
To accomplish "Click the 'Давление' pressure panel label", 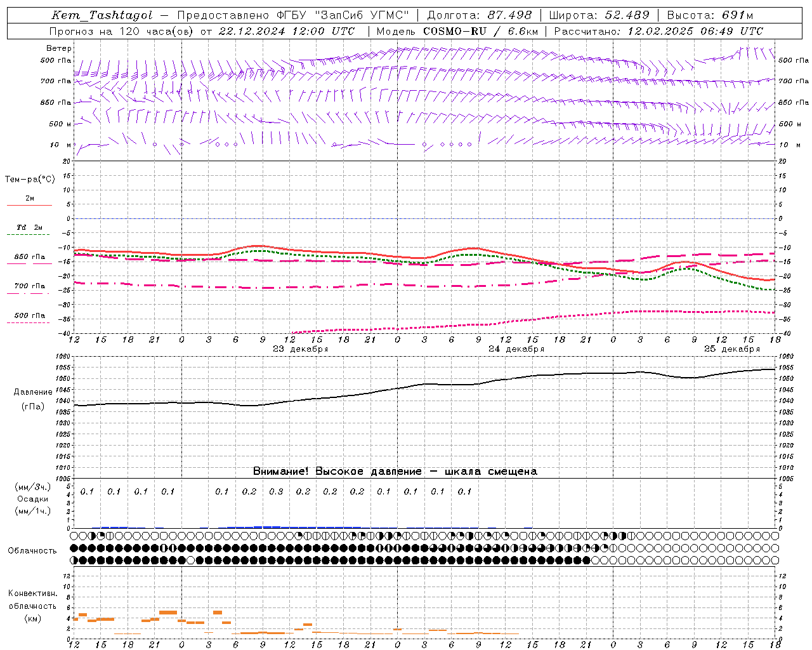I will point(33,392).
